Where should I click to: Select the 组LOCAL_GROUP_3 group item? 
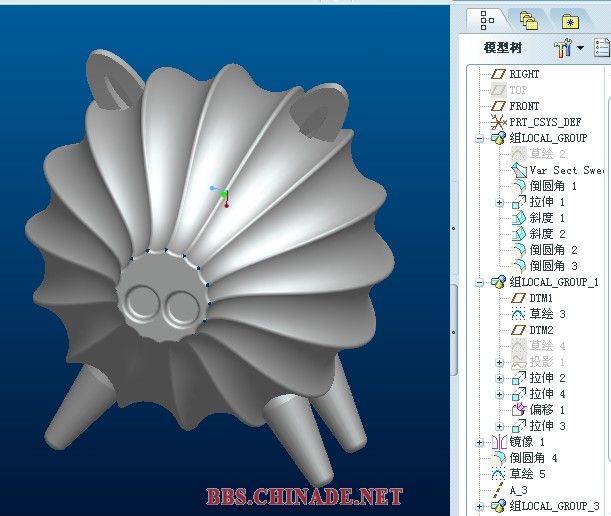pos(545,506)
